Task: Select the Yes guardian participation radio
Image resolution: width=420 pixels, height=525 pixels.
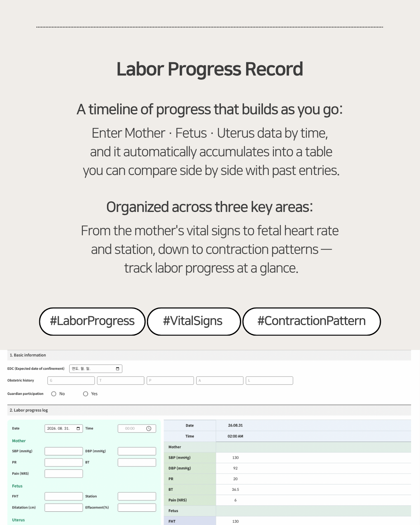Action: click(x=86, y=394)
